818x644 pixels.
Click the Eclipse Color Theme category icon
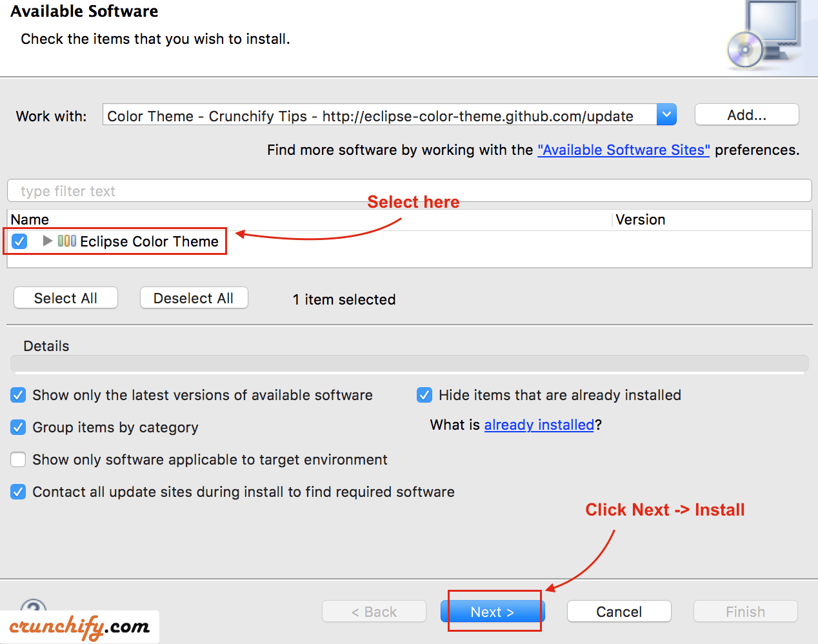(67, 241)
